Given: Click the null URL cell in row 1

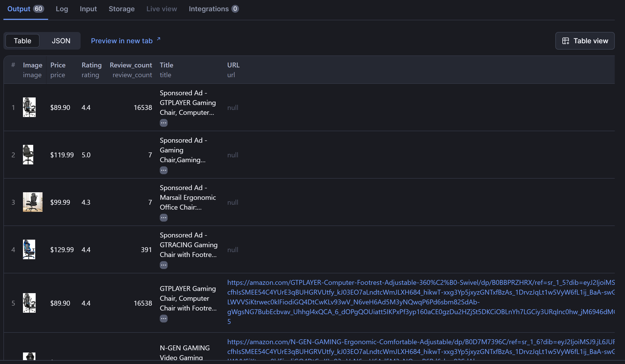Looking at the screenshot, I should click(x=233, y=107).
